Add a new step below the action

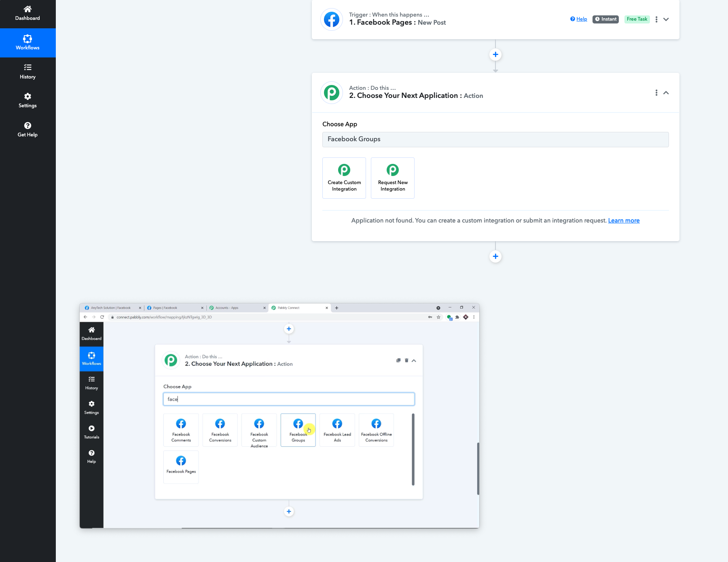pos(495,257)
